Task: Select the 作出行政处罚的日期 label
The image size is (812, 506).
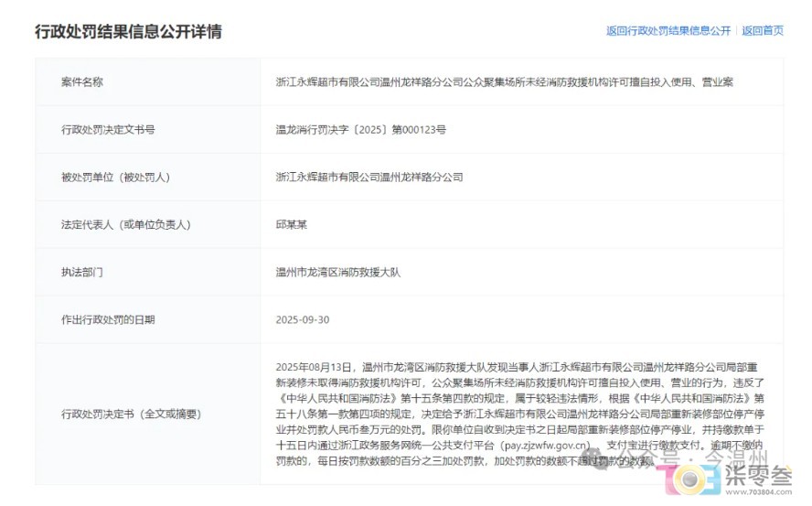Action: 108,319
